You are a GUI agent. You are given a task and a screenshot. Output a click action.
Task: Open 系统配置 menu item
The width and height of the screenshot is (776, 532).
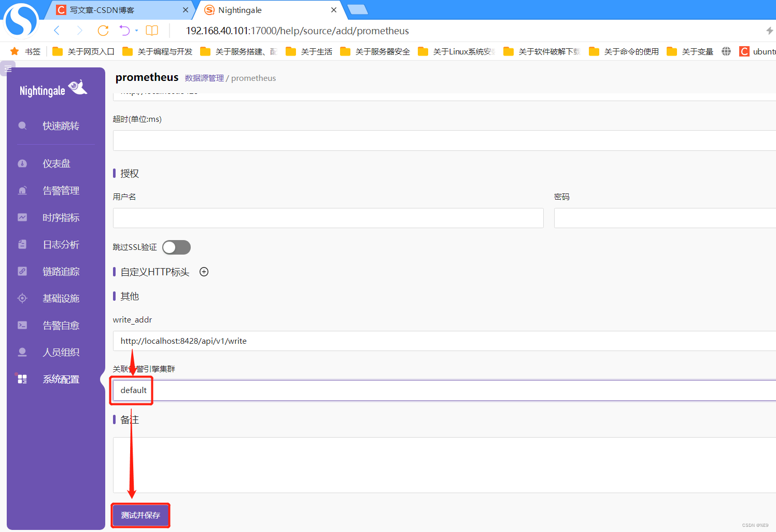(61, 379)
